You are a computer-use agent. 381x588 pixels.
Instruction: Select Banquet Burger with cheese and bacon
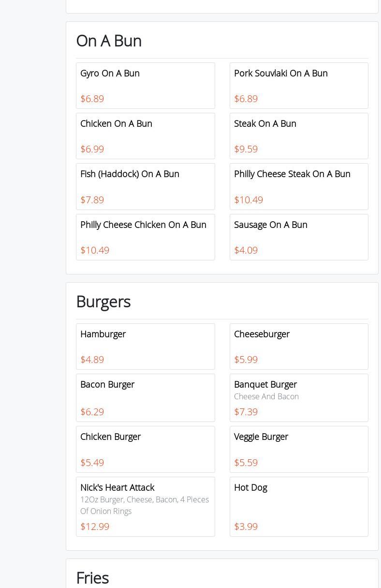tap(299, 398)
